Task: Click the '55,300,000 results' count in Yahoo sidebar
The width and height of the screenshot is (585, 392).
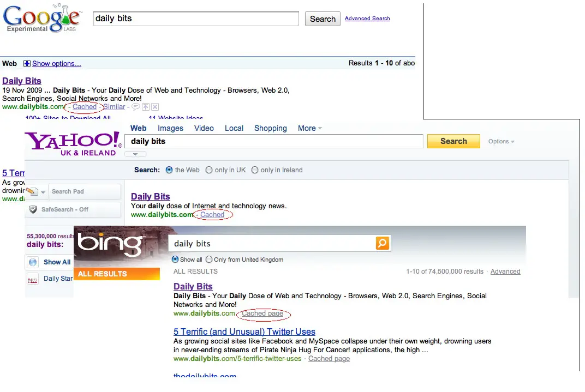Action: 50,236
